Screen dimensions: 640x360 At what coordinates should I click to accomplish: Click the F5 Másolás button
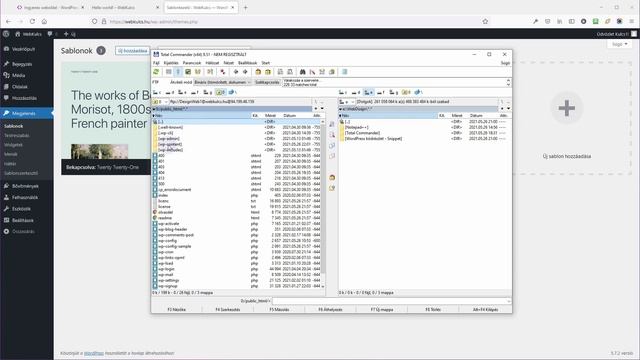tap(279, 310)
